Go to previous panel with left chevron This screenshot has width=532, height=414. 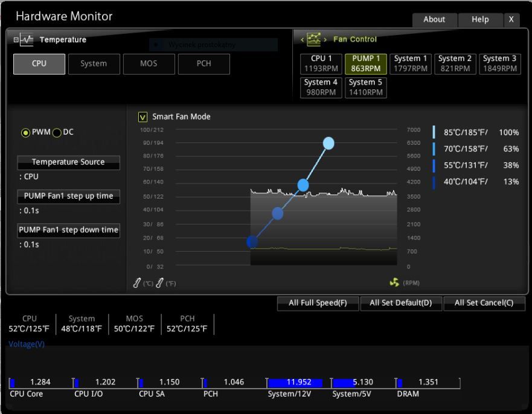(302, 40)
